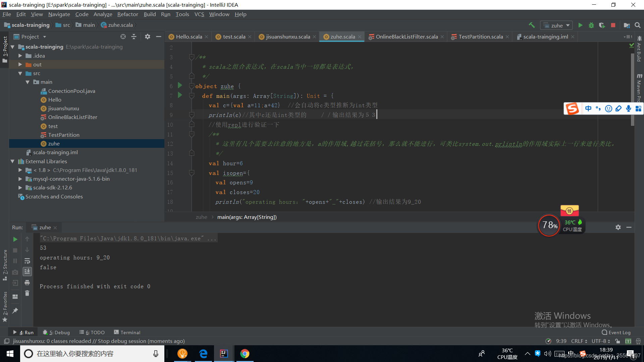
Task: Click the CRLF line separator selector
Action: tap(579, 341)
